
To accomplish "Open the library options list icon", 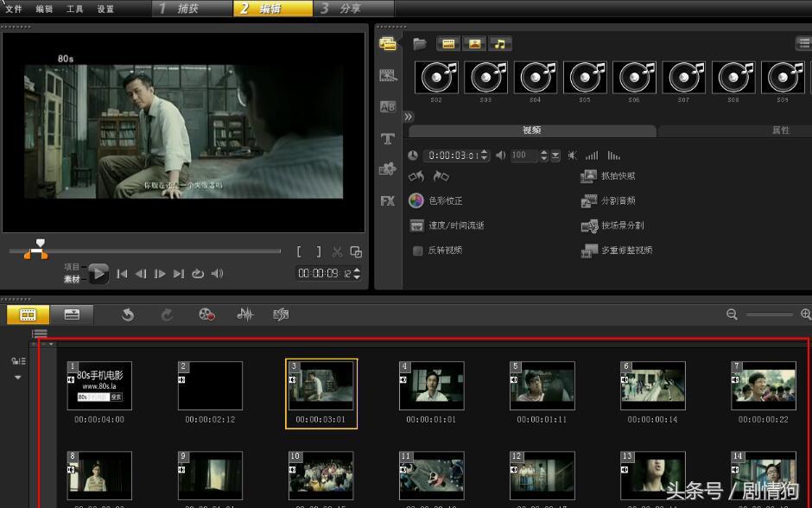I will pyautogui.click(x=803, y=43).
